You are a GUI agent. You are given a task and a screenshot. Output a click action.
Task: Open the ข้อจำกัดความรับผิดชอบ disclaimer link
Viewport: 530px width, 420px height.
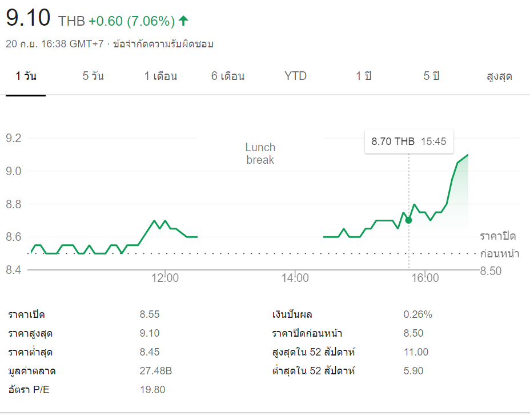point(163,44)
